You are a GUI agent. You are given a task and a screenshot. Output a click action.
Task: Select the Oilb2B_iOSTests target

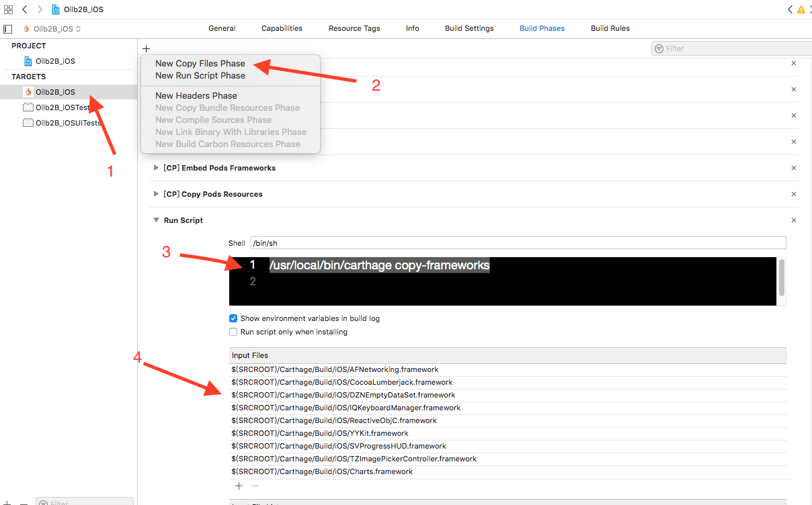[x=56, y=107]
